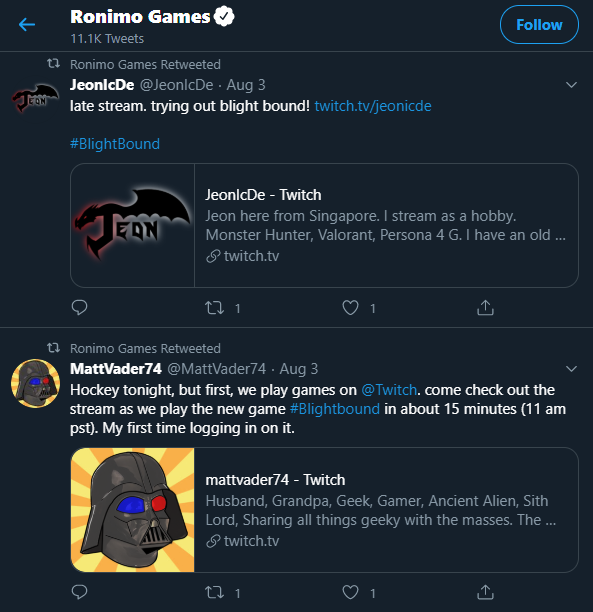Go back using the left arrow icon

pyautogui.click(x=27, y=25)
